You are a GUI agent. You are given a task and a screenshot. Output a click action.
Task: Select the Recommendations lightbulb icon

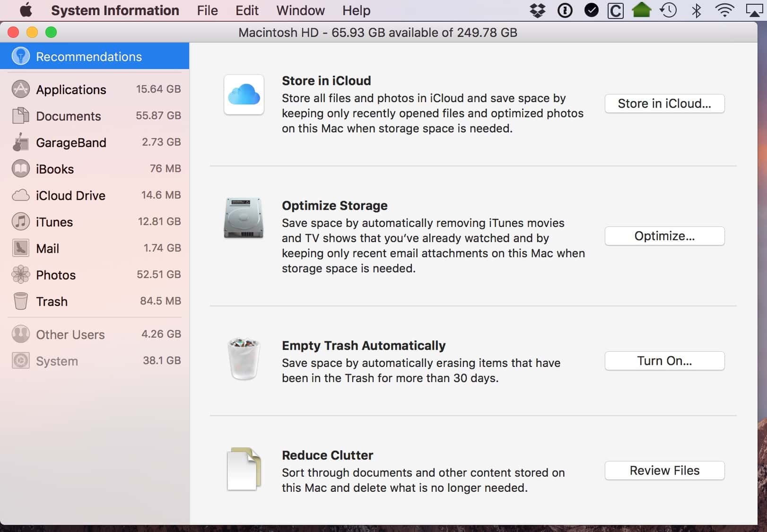tap(20, 56)
